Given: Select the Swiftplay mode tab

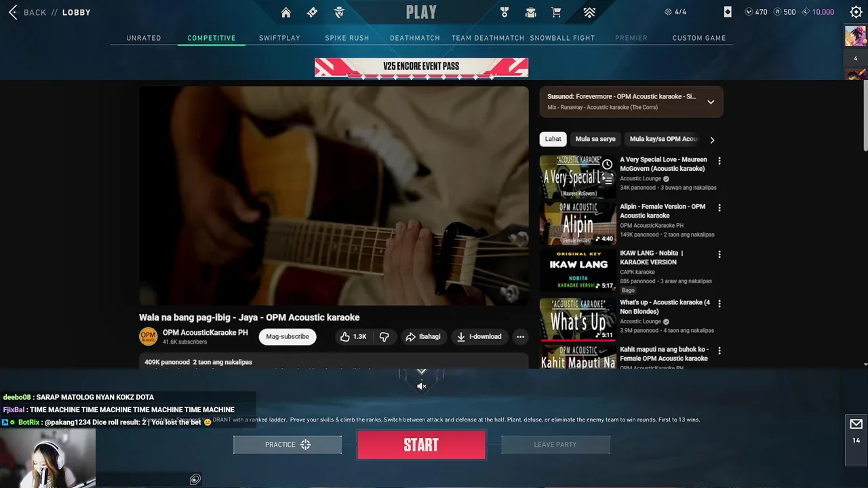Looking at the screenshot, I should click(x=279, y=38).
